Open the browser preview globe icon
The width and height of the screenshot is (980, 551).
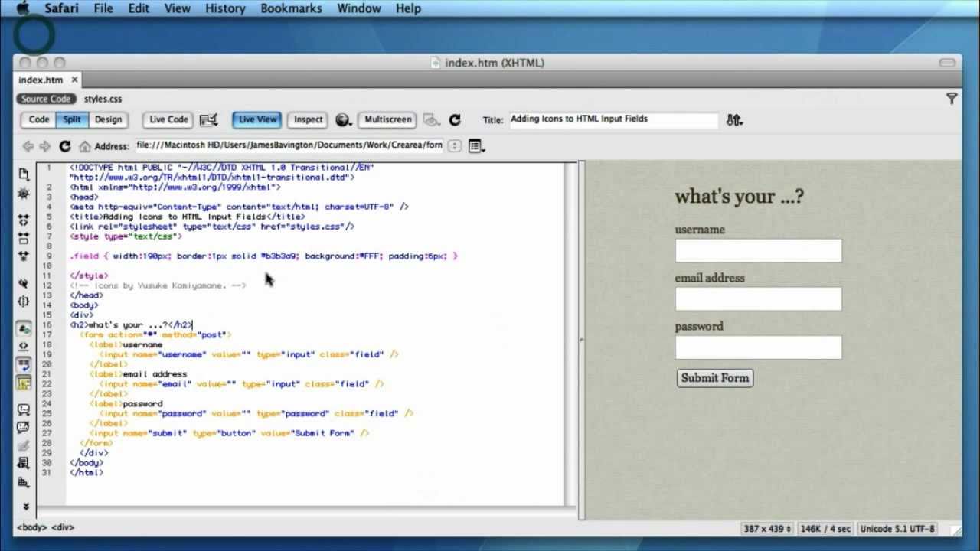(x=342, y=120)
